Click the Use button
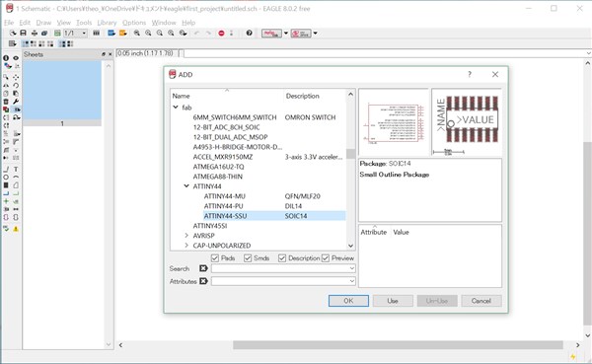The height and width of the screenshot is (364, 592). (x=393, y=301)
